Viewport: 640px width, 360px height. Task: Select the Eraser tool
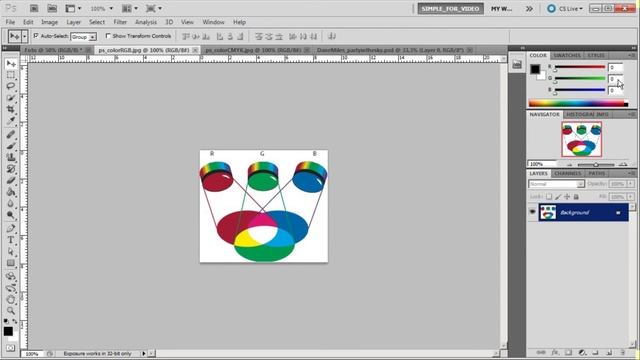click(x=11, y=180)
